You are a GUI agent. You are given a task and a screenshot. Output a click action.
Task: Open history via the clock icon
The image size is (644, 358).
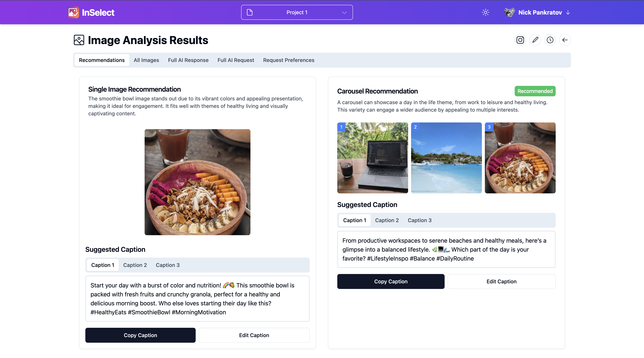click(x=550, y=40)
